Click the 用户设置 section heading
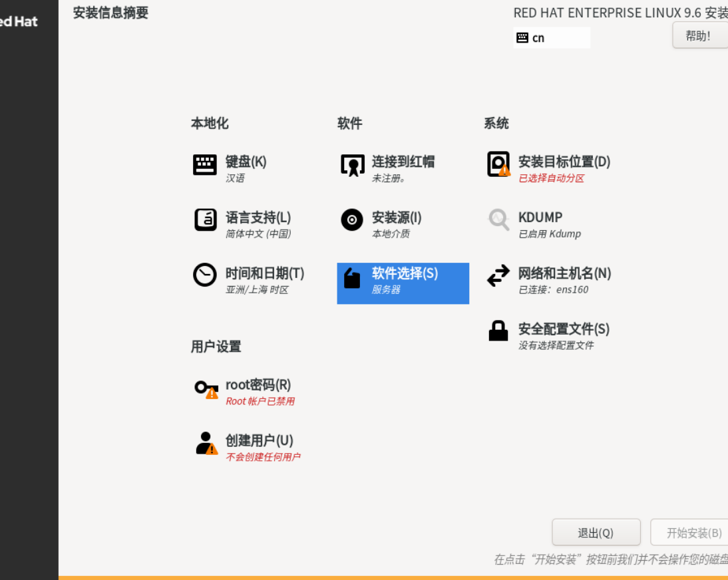The height and width of the screenshot is (580, 728). point(216,347)
